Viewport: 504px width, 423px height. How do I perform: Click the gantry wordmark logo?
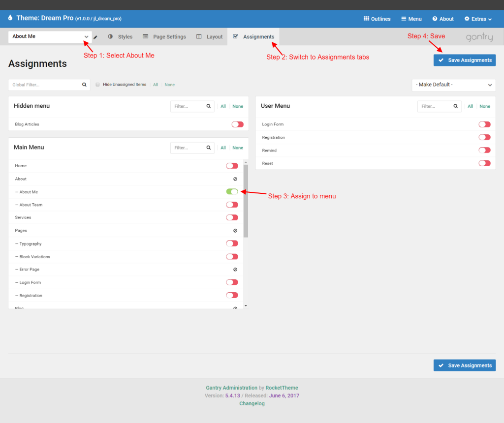click(479, 36)
